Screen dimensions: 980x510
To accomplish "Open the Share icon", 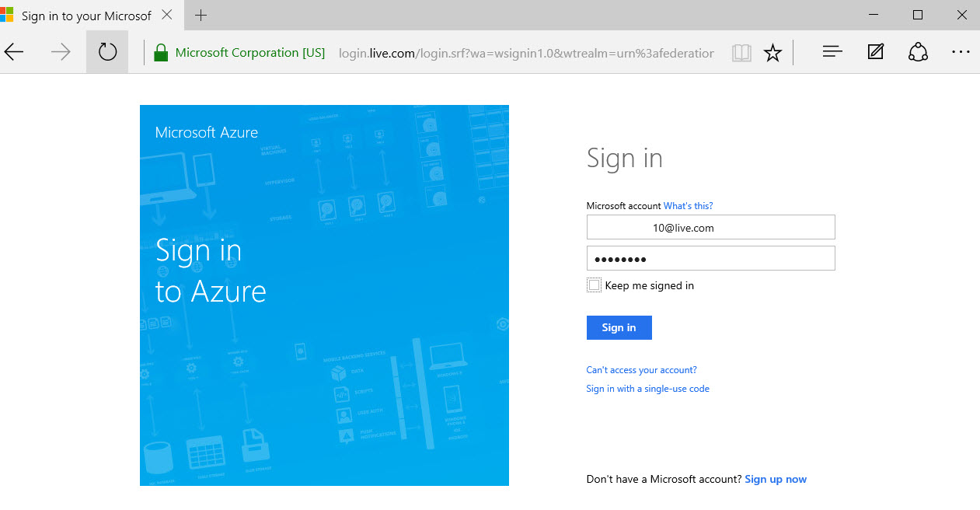I will 919,52.
